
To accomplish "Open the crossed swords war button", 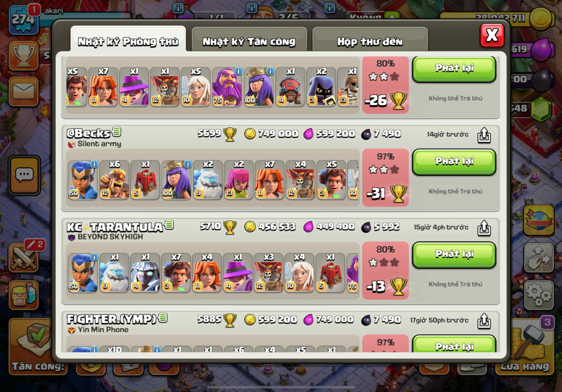I will 24,258.
